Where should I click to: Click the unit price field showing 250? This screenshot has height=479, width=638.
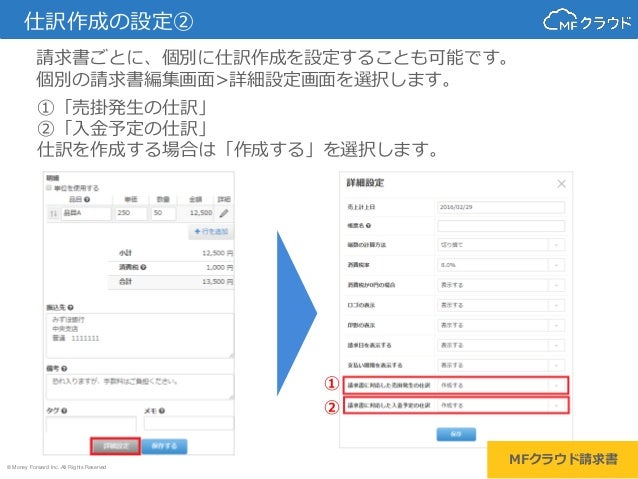pyautogui.click(x=131, y=213)
